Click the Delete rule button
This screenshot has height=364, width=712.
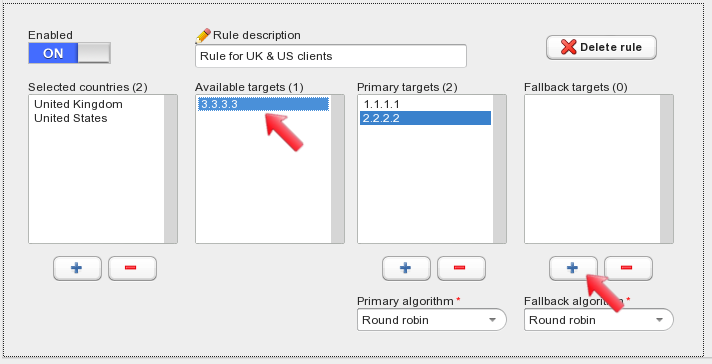[601, 47]
